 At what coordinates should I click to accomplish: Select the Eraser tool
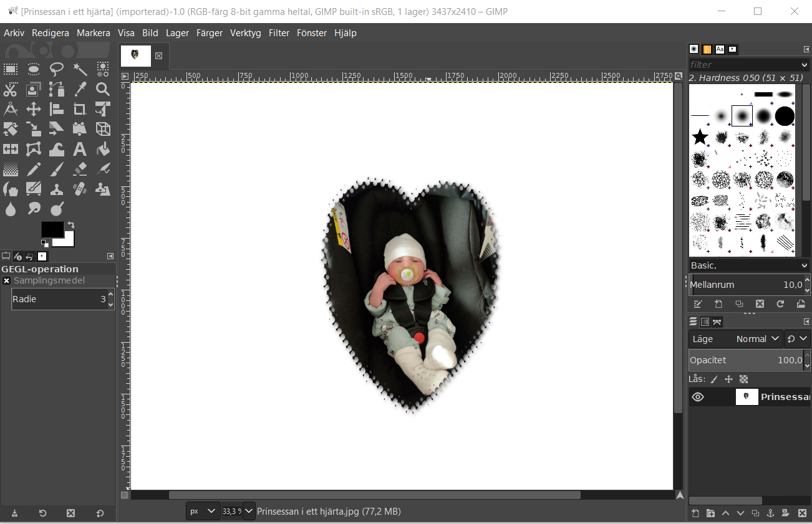pos(80,169)
